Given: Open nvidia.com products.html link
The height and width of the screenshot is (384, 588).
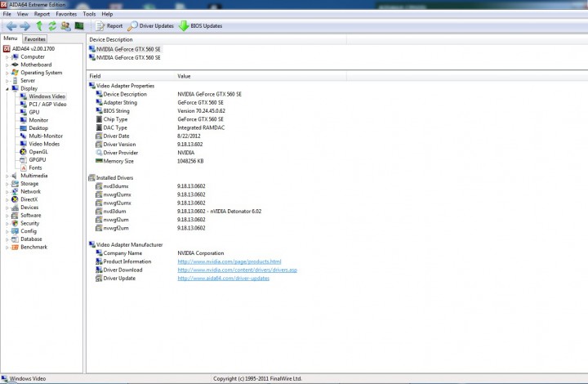Looking at the screenshot, I should 229,261.
